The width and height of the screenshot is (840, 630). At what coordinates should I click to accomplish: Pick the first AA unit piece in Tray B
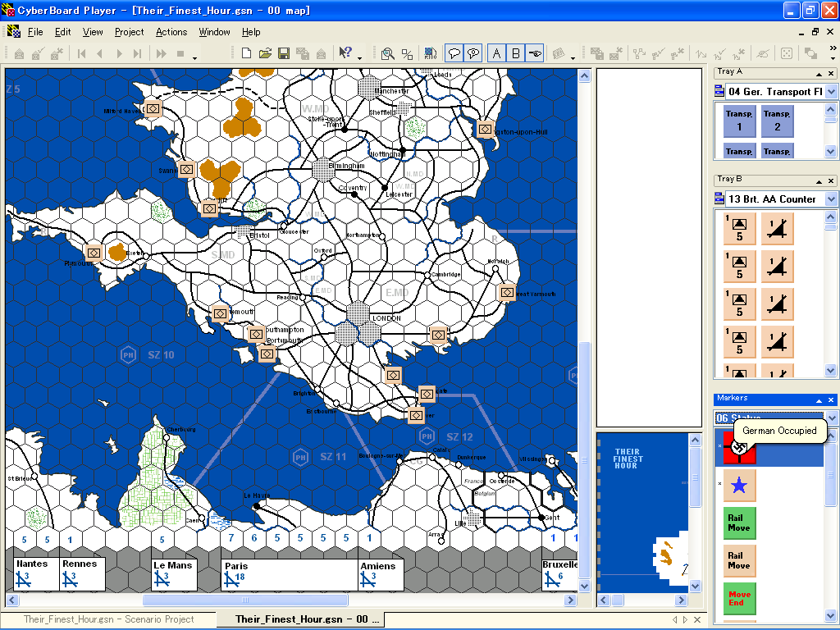click(x=739, y=229)
